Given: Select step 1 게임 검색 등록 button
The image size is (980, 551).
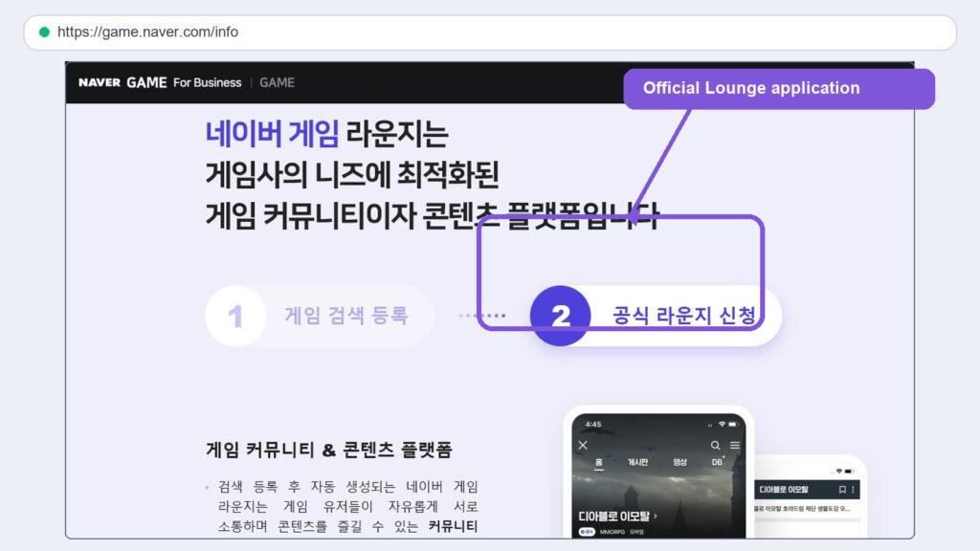Looking at the screenshot, I should pos(320,316).
